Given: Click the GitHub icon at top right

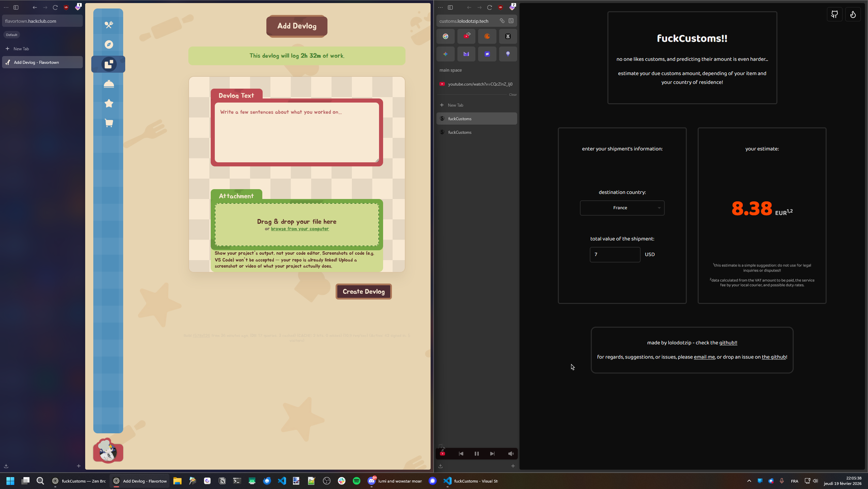Looking at the screenshot, I should [x=834, y=14].
